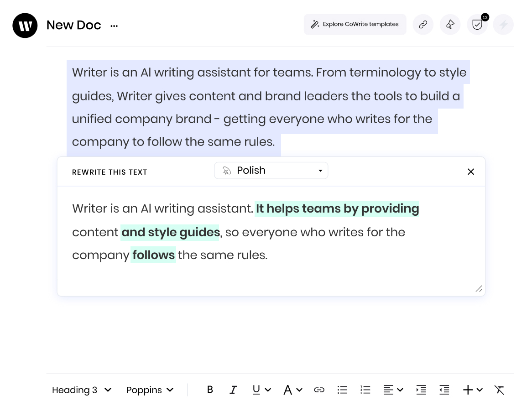
Task: Expand alignment options chevron
Action: tap(400, 390)
